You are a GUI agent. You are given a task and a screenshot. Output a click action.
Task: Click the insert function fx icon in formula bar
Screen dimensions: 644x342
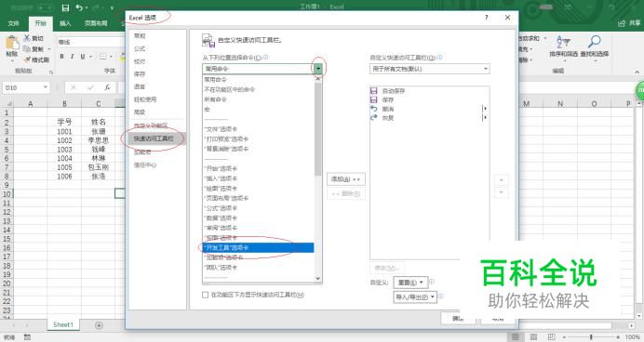point(107,87)
